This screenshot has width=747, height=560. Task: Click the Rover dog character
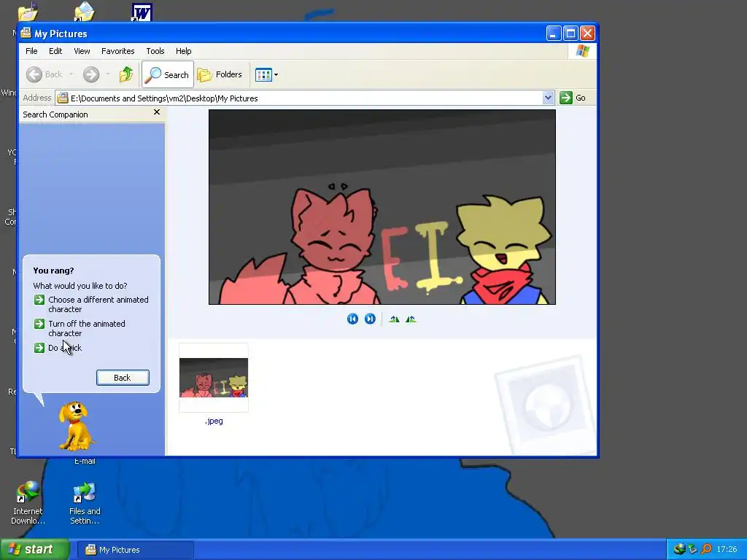[x=76, y=426]
